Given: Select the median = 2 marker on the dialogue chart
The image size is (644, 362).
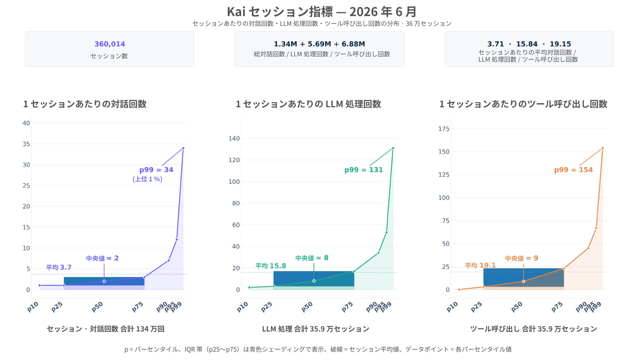Looking at the screenshot, I should [x=104, y=281].
